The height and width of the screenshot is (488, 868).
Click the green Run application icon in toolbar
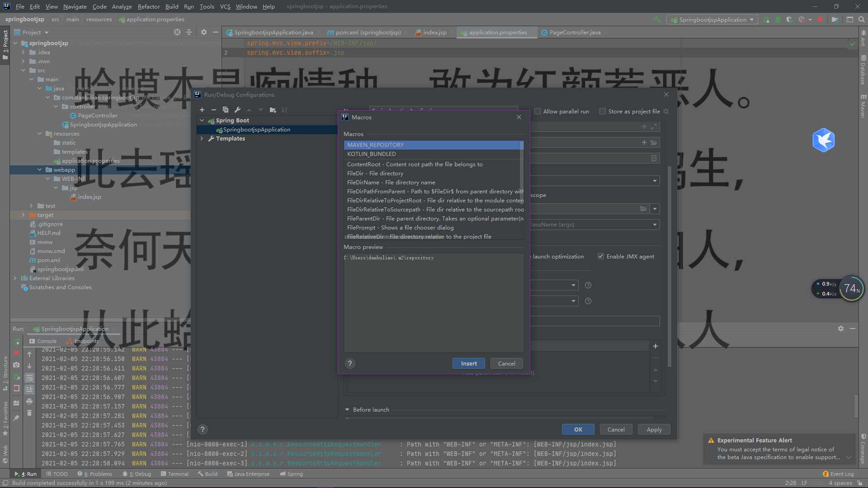767,19
